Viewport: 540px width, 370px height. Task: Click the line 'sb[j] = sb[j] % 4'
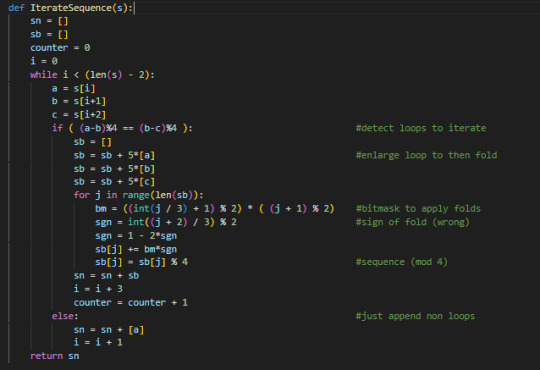[141, 262]
